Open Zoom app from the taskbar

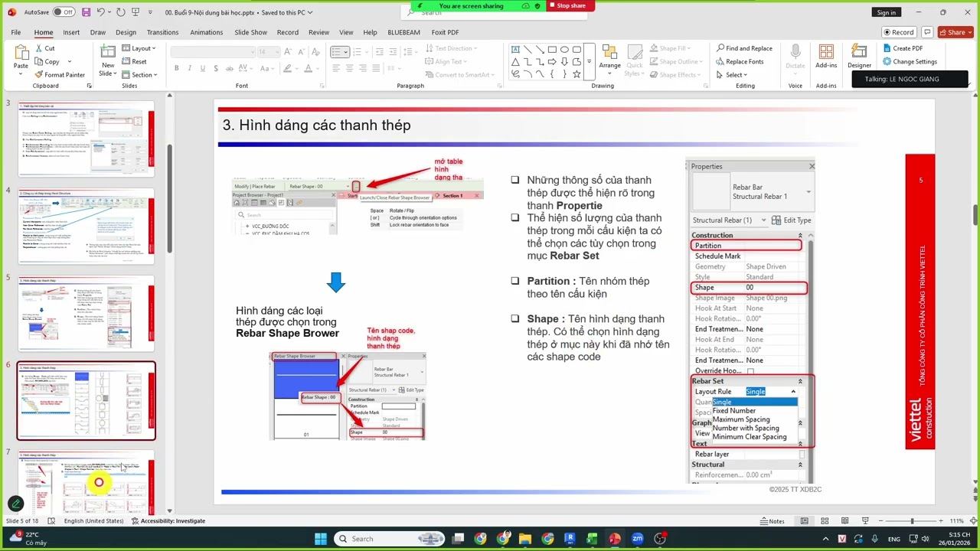click(x=637, y=539)
